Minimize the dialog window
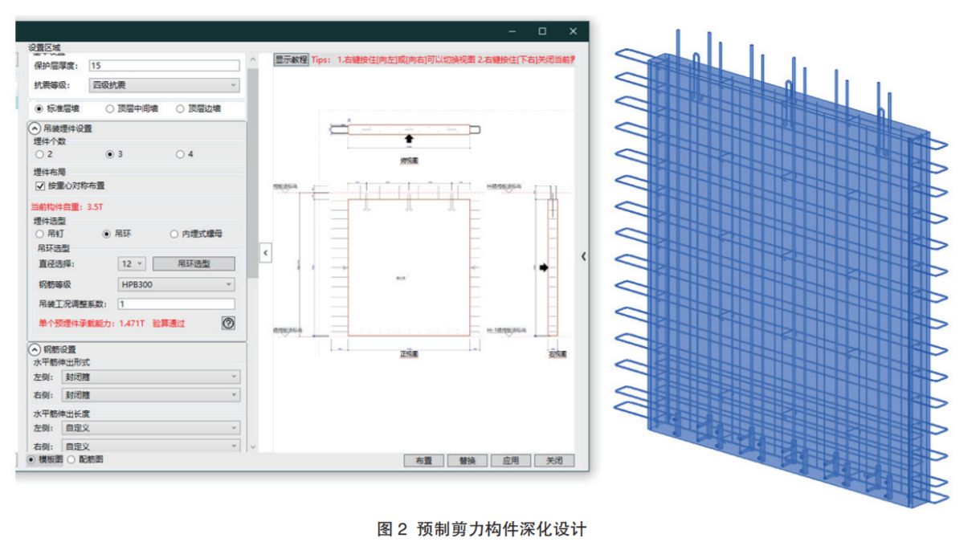Image resolution: width=980 pixels, height=546 pixels. pyautogui.click(x=512, y=31)
